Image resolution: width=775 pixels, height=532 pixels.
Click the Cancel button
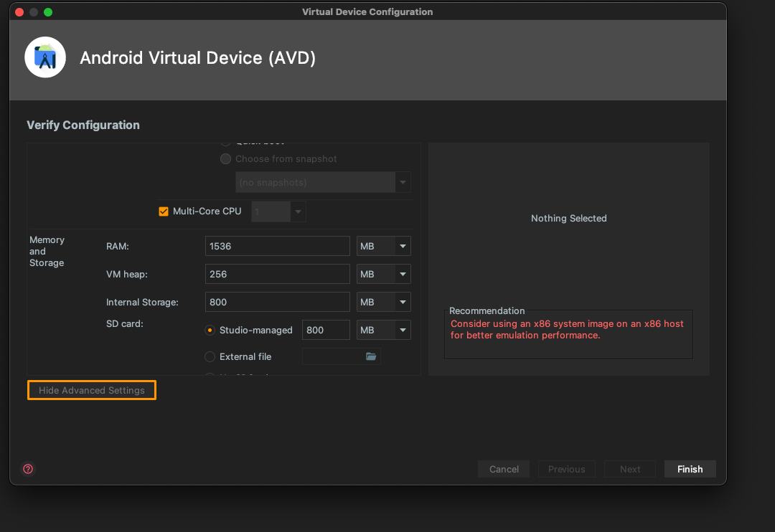pyautogui.click(x=504, y=470)
